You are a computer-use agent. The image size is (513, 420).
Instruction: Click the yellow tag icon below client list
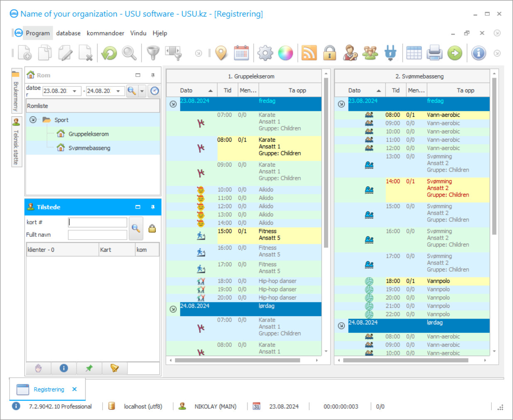tap(114, 368)
